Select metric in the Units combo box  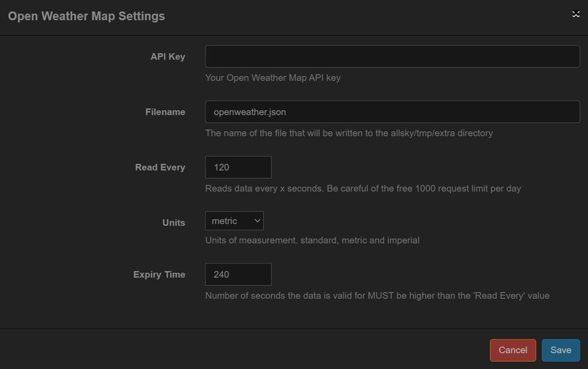point(234,221)
